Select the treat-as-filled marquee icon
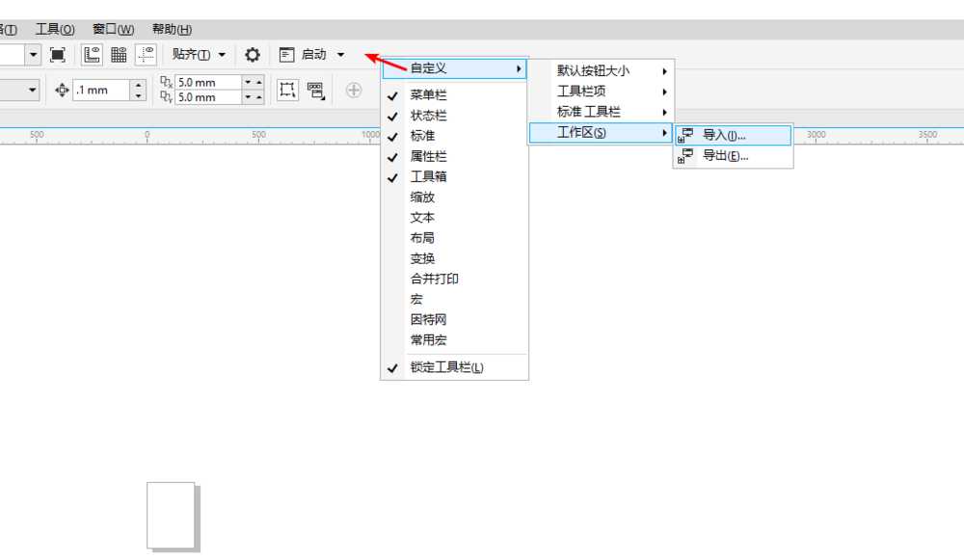 [x=287, y=90]
